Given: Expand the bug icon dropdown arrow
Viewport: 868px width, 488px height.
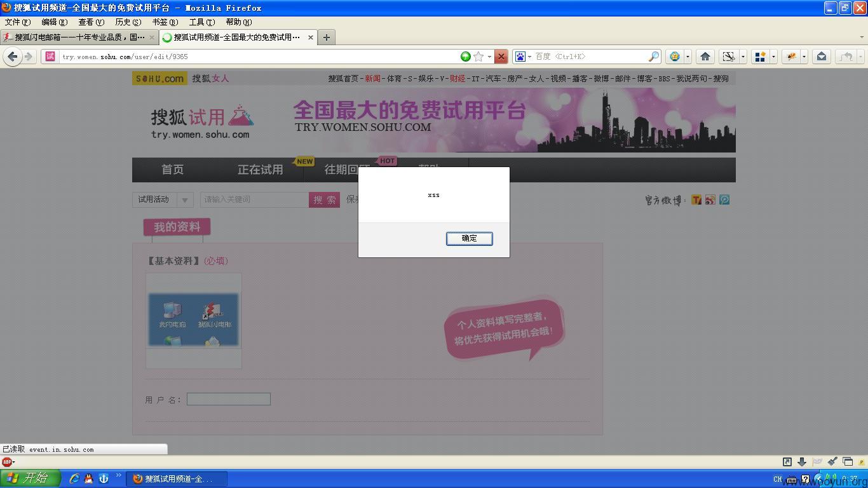Looking at the screenshot, I should pyautogui.click(x=804, y=57).
